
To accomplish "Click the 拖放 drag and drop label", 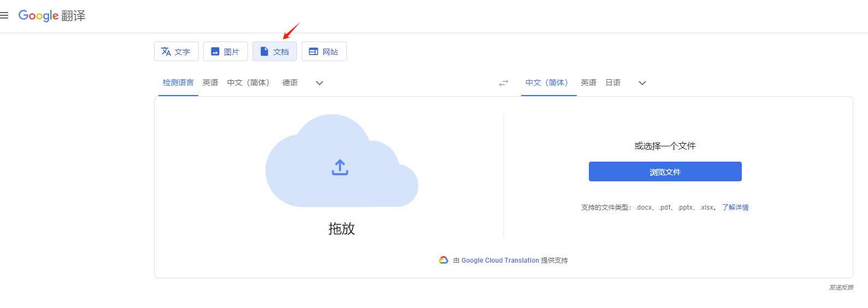I will [x=342, y=228].
